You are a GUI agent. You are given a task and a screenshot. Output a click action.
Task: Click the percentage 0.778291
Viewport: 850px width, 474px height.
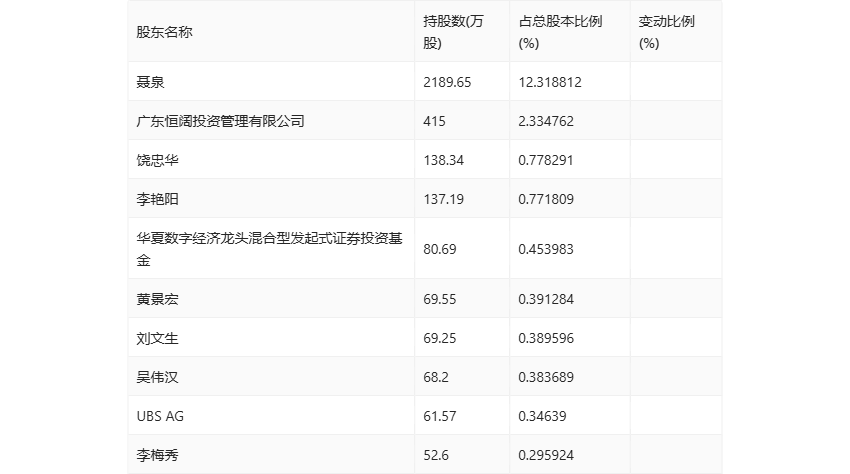tap(546, 160)
